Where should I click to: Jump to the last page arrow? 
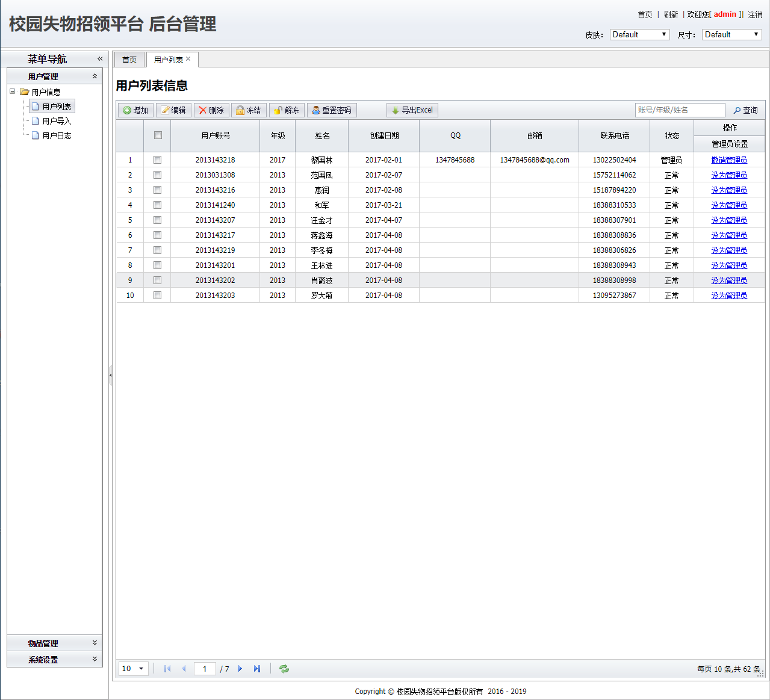pos(257,669)
